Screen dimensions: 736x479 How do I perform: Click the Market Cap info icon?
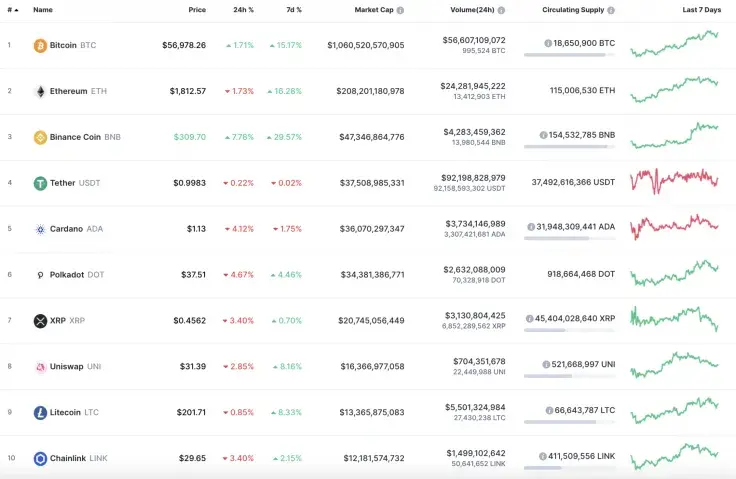(400, 10)
